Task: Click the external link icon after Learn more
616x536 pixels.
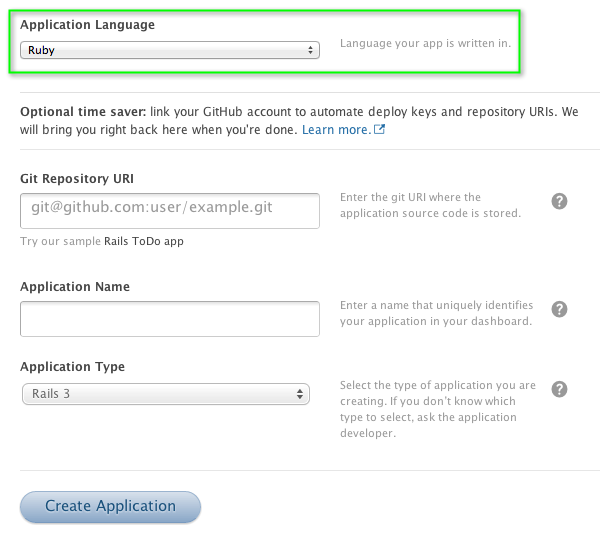Action: 379,130
